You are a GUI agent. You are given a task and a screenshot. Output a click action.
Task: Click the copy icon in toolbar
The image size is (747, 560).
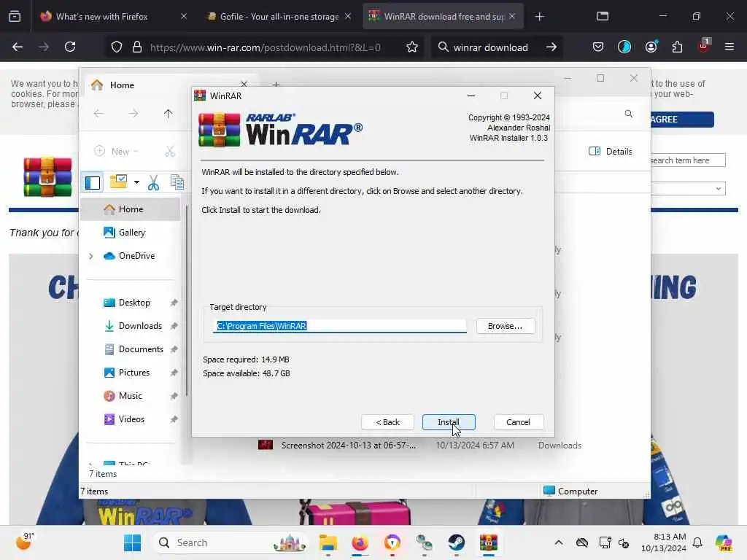coord(177,182)
